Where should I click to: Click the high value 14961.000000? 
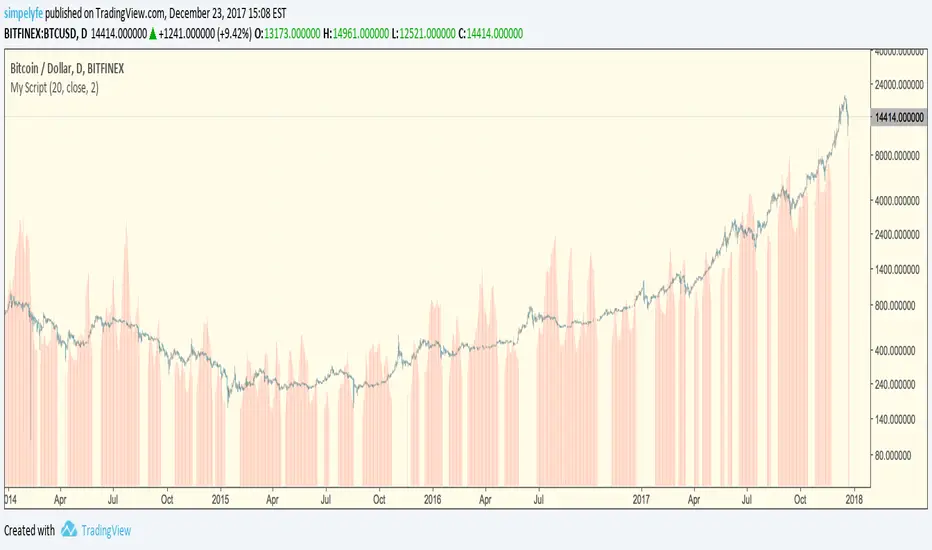[361, 34]
